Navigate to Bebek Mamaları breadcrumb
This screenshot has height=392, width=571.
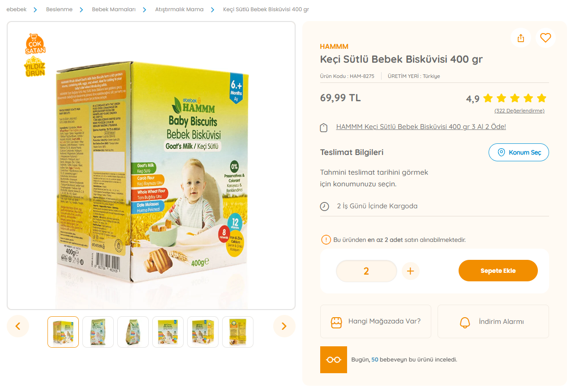click(x=114, y=9)
